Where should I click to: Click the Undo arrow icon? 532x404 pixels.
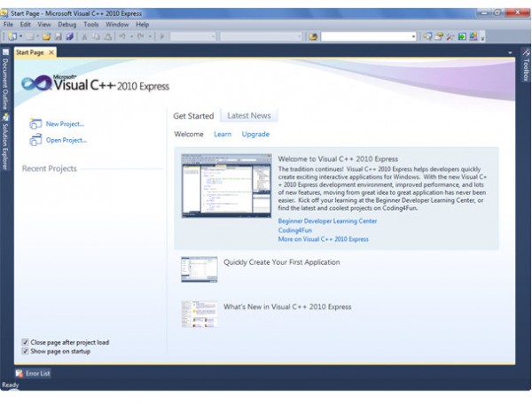122,36
